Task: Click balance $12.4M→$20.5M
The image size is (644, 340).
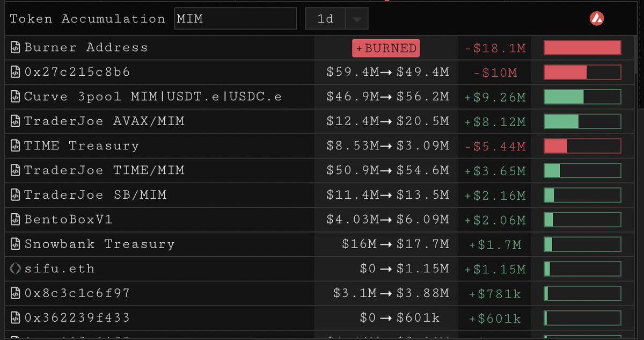Action: click(387, 121)
